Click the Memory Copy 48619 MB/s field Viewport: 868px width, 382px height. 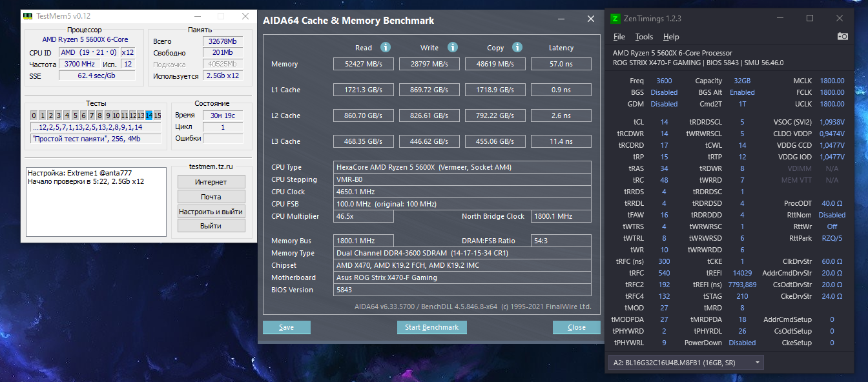[x=495, y=64]
